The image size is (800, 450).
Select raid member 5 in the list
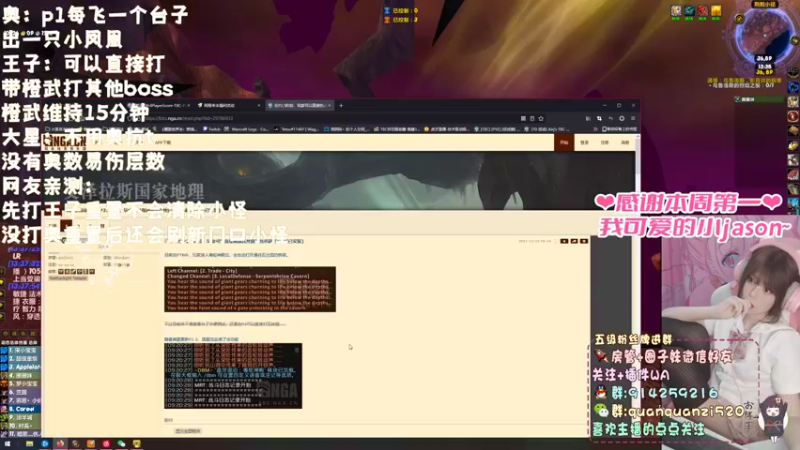click(x=20, y=384)
